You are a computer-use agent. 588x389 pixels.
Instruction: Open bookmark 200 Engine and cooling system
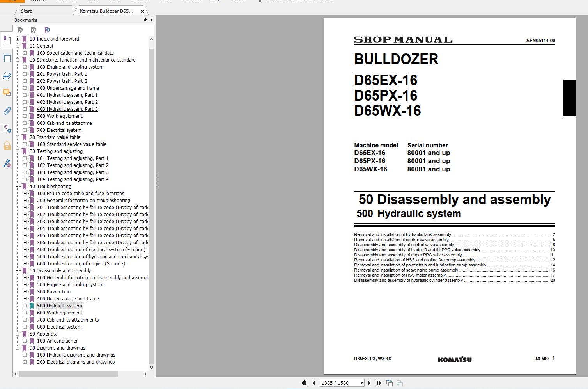[70, 285]
